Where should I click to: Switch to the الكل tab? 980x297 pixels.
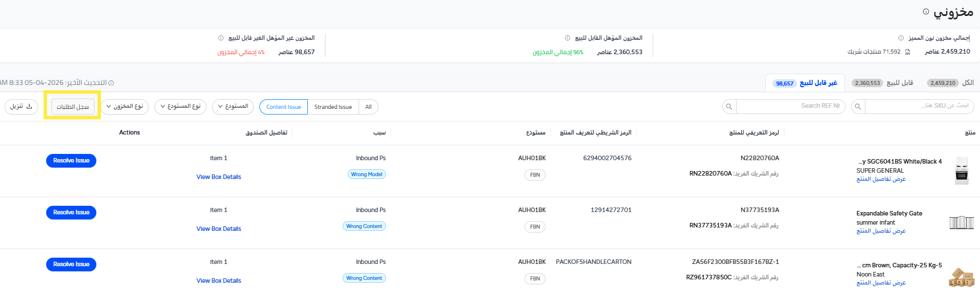[950, 83]
